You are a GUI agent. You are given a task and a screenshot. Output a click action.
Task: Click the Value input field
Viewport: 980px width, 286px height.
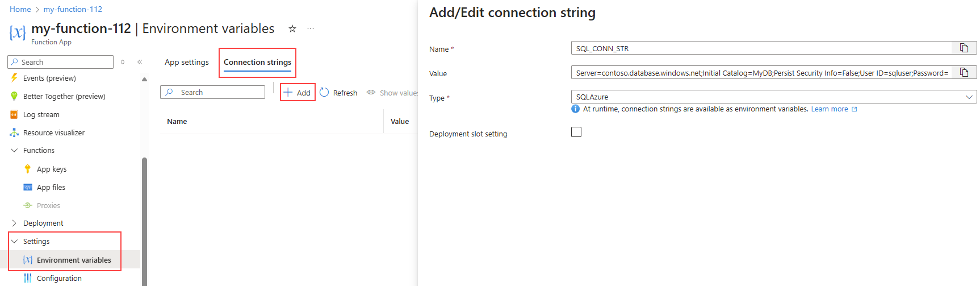[x=761, y=73]
